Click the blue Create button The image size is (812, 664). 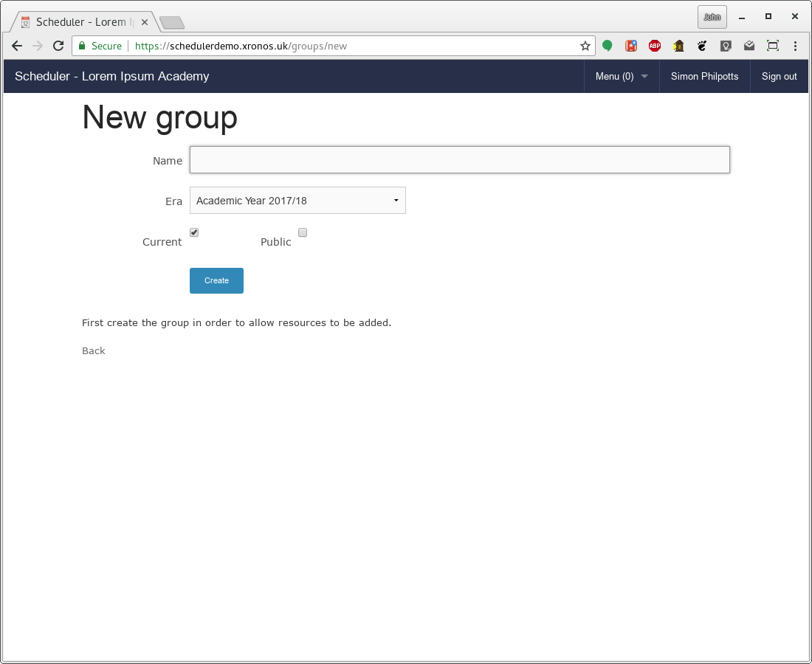(216, 280)
